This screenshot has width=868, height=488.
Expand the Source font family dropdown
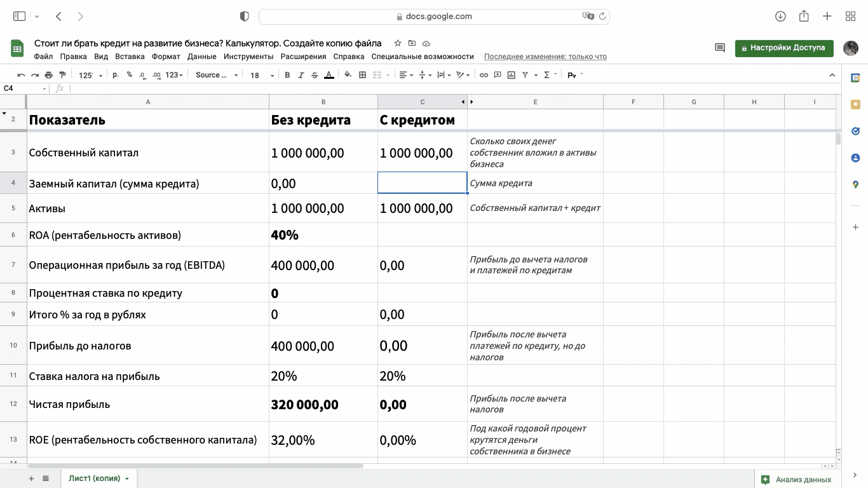point(217,75)
